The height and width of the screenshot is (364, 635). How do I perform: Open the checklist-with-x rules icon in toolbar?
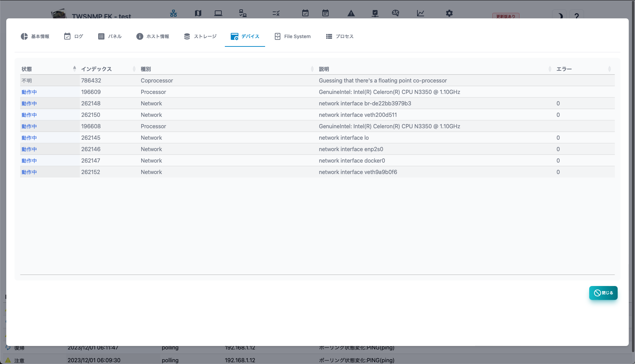point(276,13)
